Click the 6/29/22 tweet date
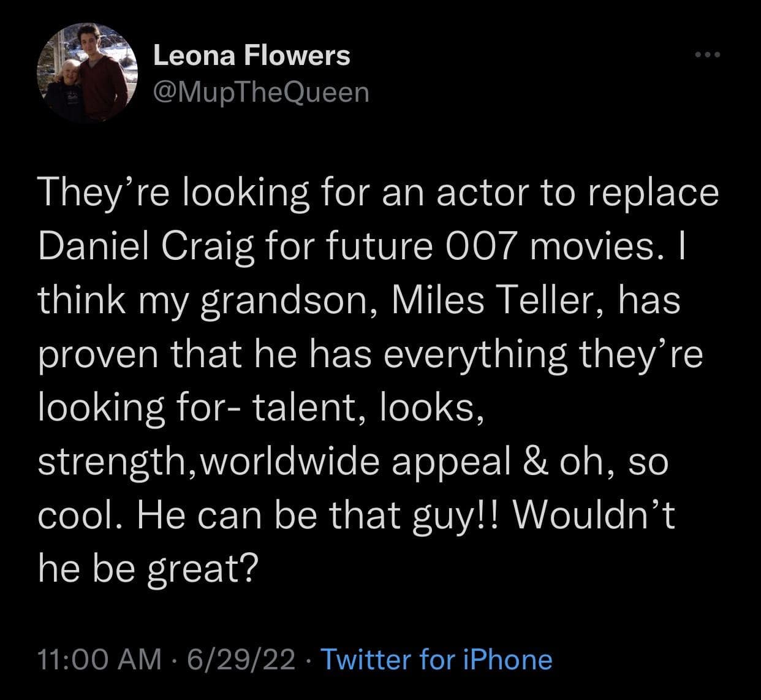The image size is (761, 700). [241, 660]
